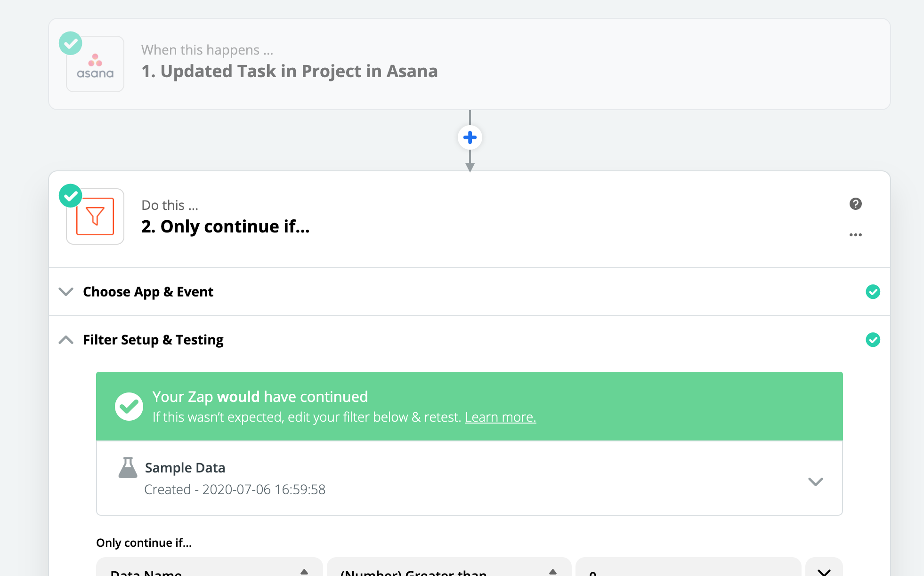The width and height of the screenshot is (924, 576).
Task: Click white checkmark in green success banner
Action: pyautogui.click(x=129, y=406)
